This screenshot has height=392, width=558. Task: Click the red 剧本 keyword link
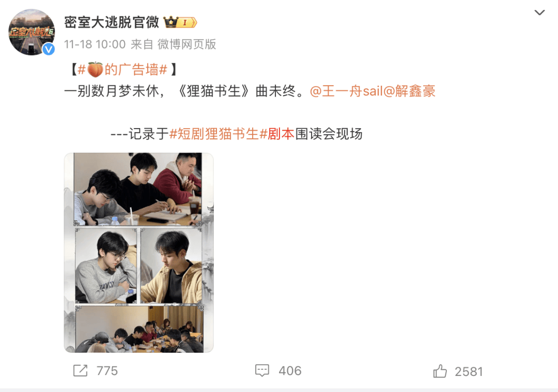281,134
